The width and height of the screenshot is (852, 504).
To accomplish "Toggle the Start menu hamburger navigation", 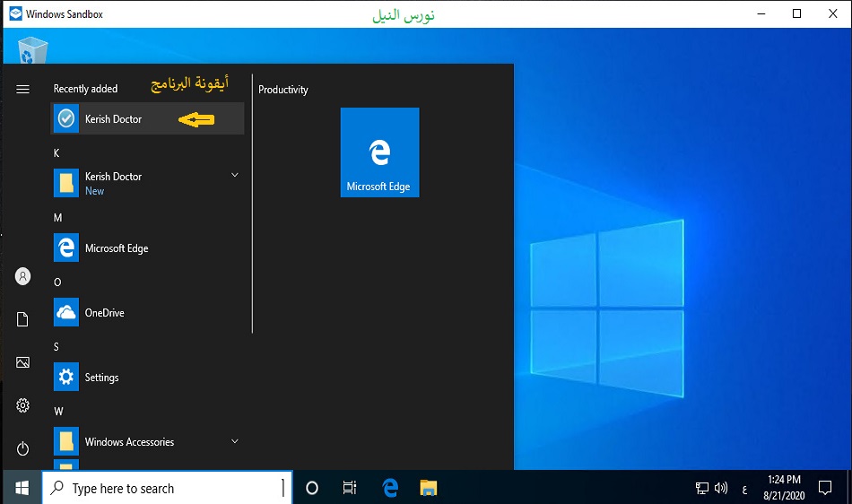I will (x=23, y=89).
